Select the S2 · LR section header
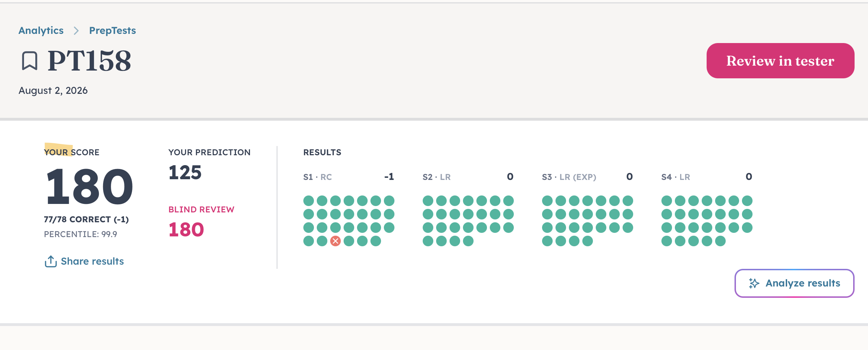The width and height of the screenshot is (868, 350). click(x=436, y=177)
